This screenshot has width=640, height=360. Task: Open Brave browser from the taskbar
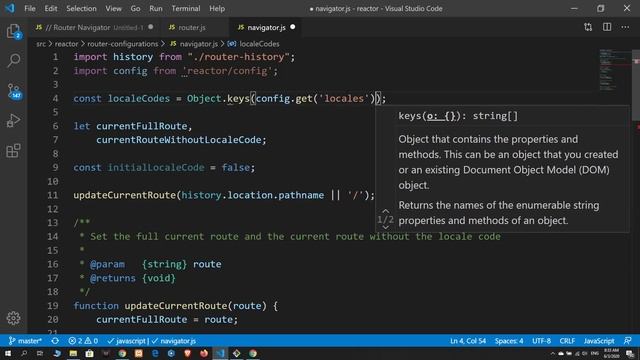click(188, 353)
